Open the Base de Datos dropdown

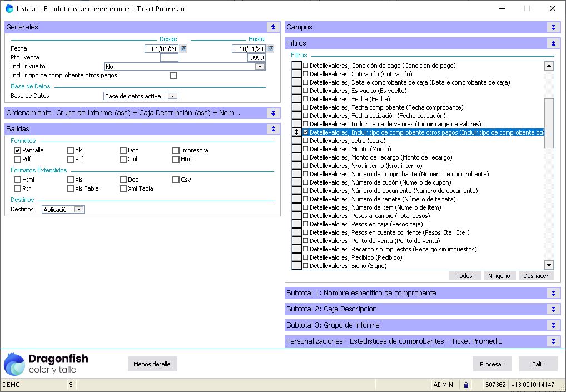pos(172,96)
